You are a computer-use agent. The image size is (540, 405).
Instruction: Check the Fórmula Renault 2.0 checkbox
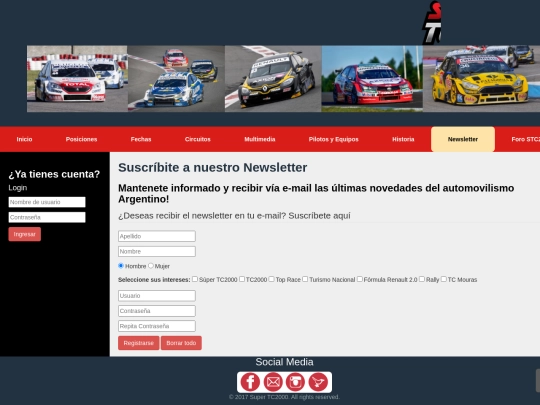360,279
